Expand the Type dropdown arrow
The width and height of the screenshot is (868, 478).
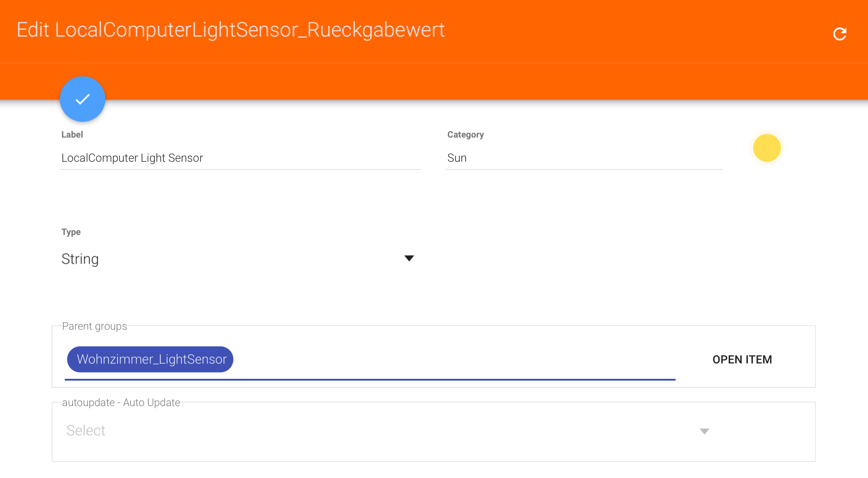[x=409, y=258]
